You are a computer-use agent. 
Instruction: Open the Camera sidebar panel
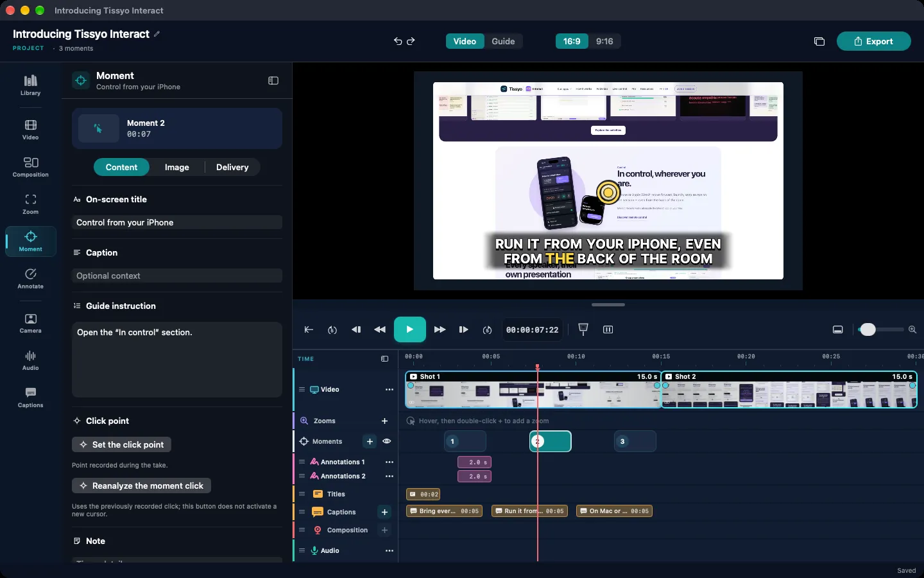click(30, 322)
